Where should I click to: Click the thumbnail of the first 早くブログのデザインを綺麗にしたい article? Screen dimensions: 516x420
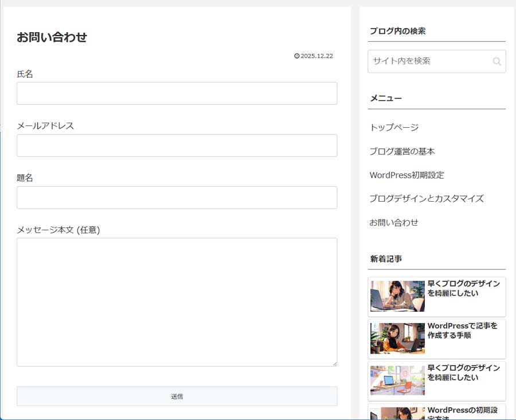[x=397, y=296]
